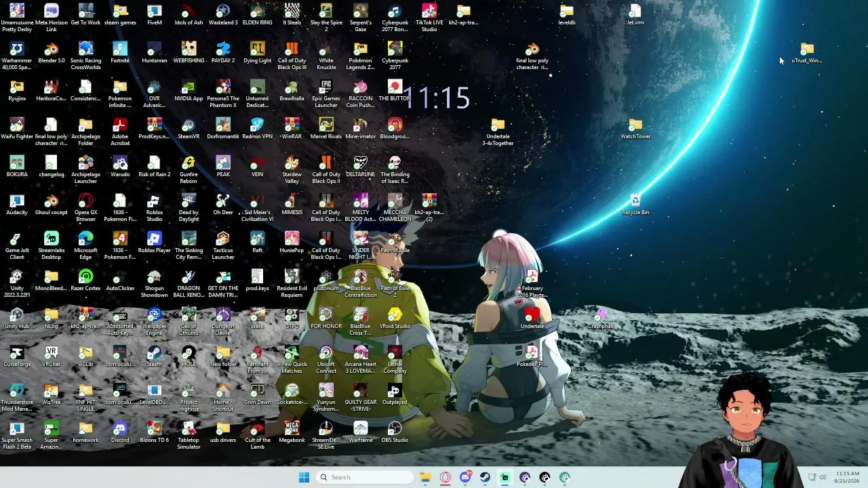Click the Gunfire Reborn desktop icon

coord(189,169)
